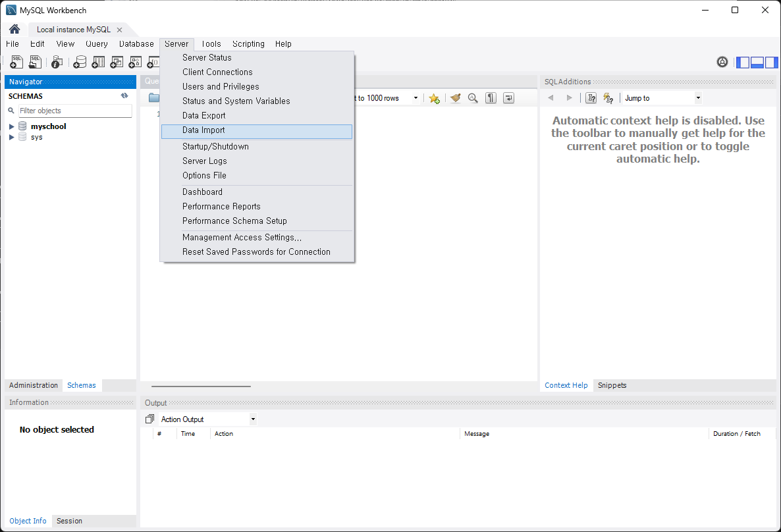Click the home screen icon

pos(14,29)
